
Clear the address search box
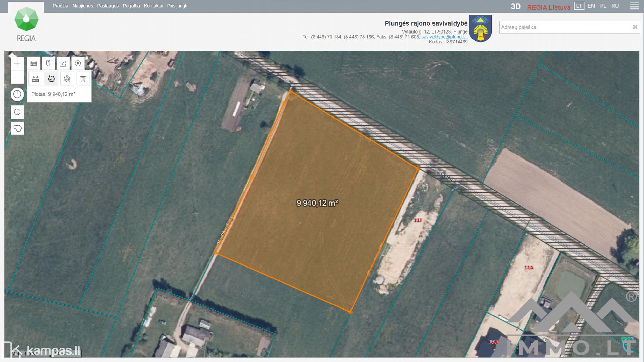[635, 27]
